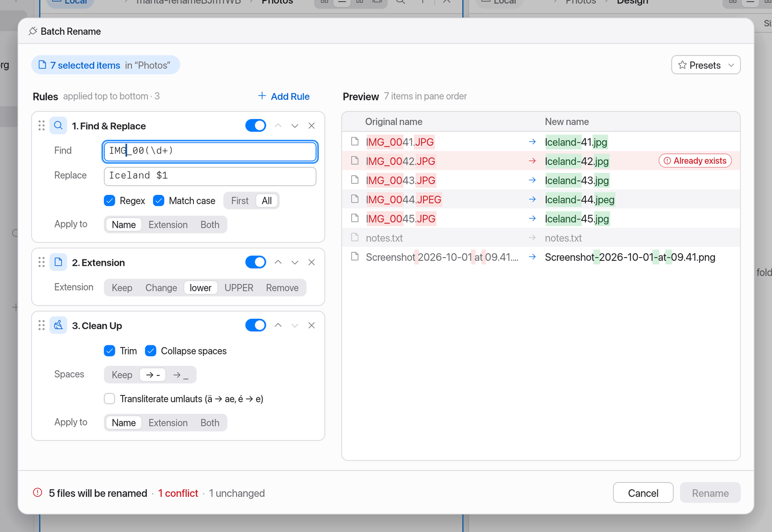Click the Cancel button
This screenshot has width=772, height=532.
click(x=643, y=493)
